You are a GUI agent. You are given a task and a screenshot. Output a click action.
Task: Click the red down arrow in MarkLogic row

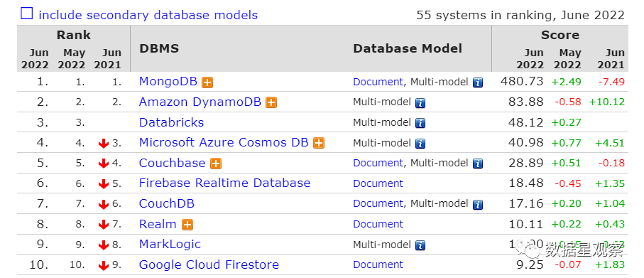point(104,245)
